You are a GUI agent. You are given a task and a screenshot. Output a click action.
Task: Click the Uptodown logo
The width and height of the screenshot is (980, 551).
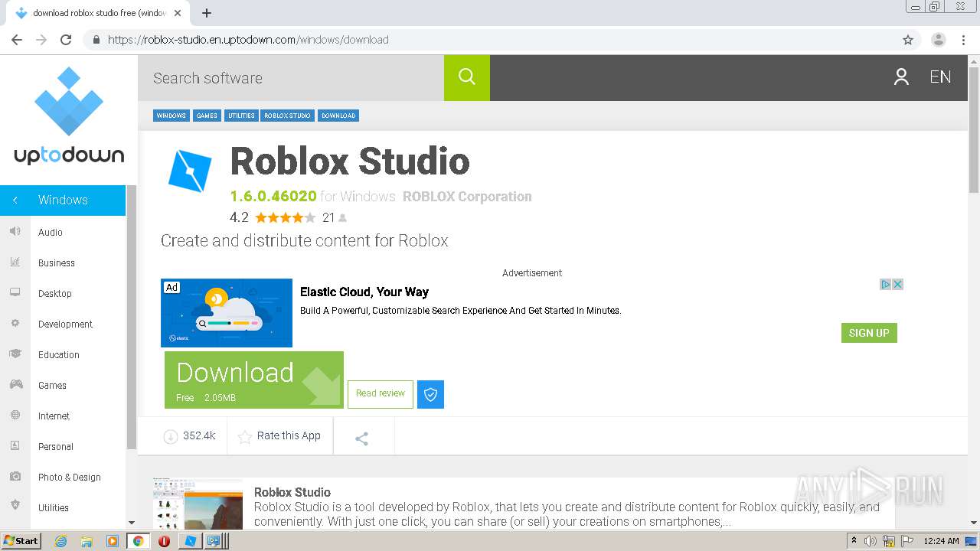click(x=69, y=116)
